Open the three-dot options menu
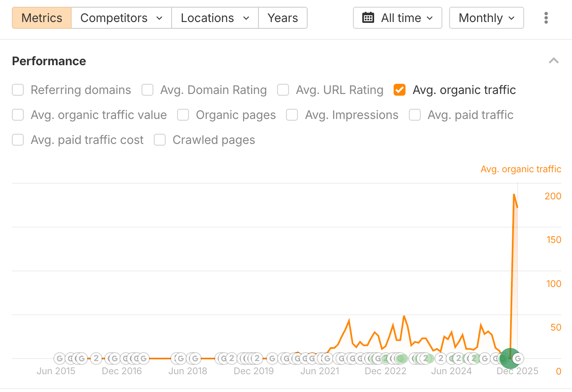 [546, 18]
